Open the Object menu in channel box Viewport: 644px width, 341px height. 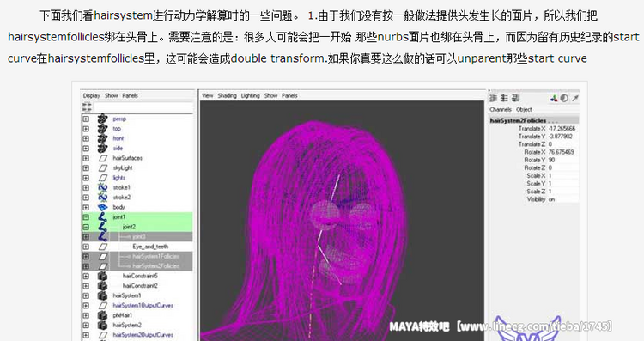(x=524, y=110)
